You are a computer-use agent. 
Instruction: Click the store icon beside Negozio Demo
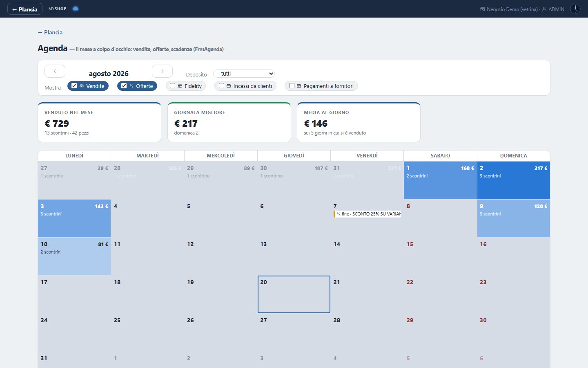(x=483, y=9)
